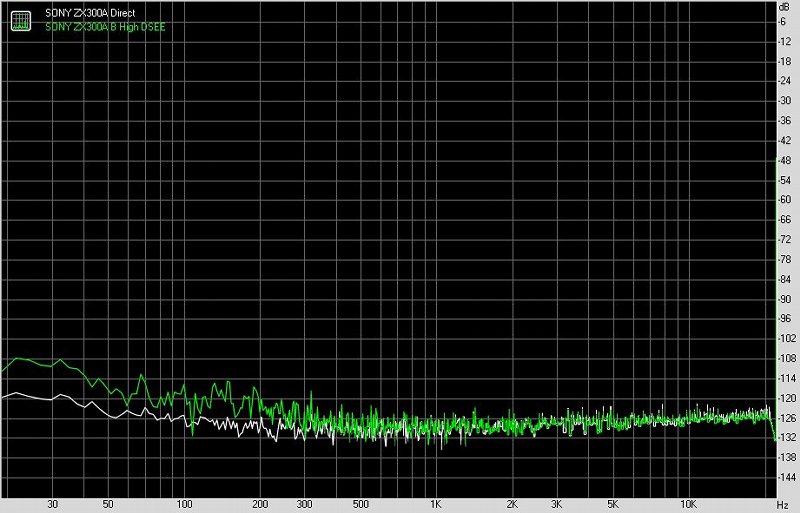Click the 30 Hz frequency axis label
The image size is (800, 513).
tap(52, 505)
